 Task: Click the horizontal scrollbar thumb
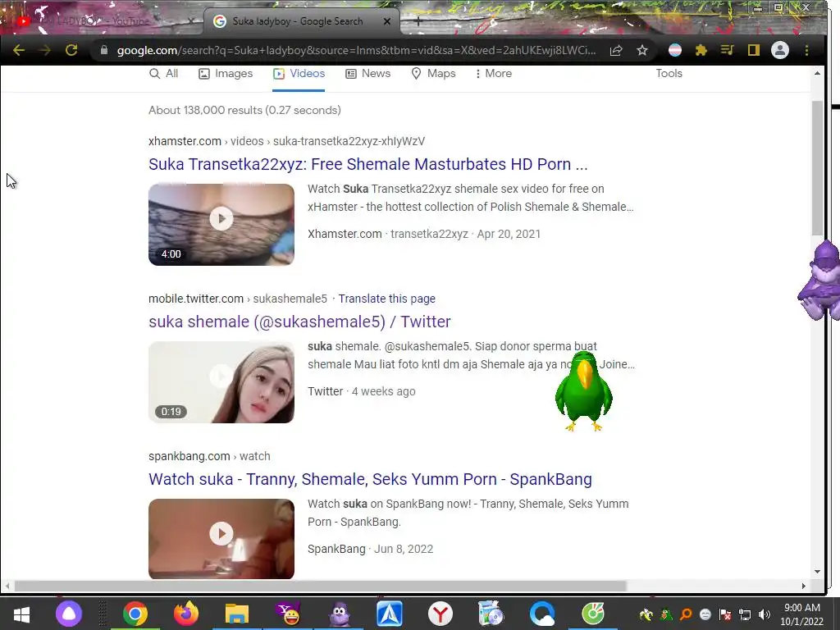tap(321, 586)
